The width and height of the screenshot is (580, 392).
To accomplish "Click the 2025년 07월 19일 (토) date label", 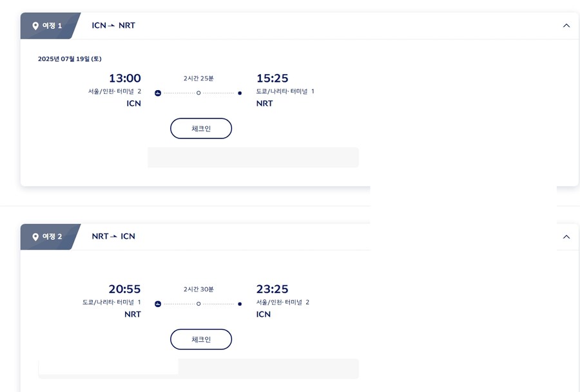I will tap(70, 59).
